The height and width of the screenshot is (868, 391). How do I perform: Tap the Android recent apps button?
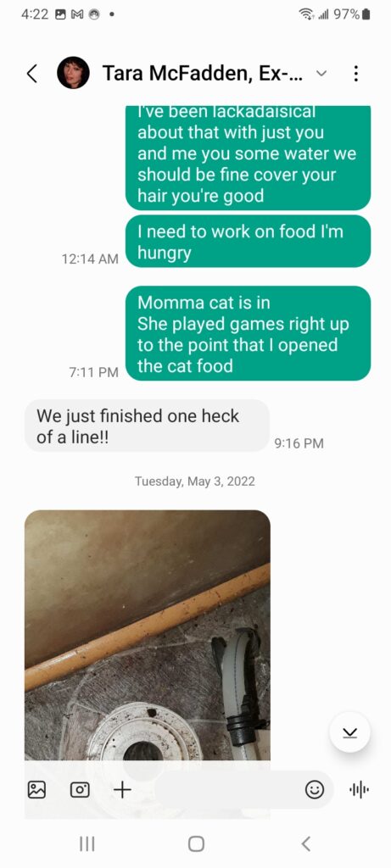coord(87,843)
